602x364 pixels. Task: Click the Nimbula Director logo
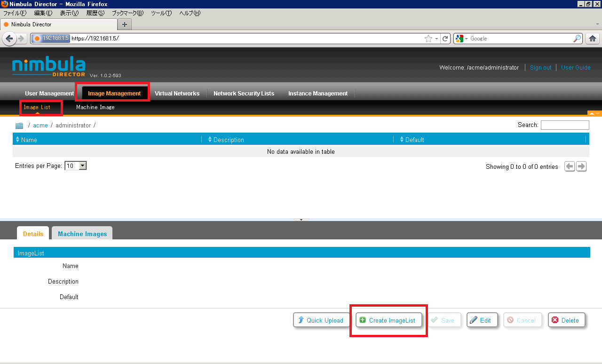coord(49,67)
